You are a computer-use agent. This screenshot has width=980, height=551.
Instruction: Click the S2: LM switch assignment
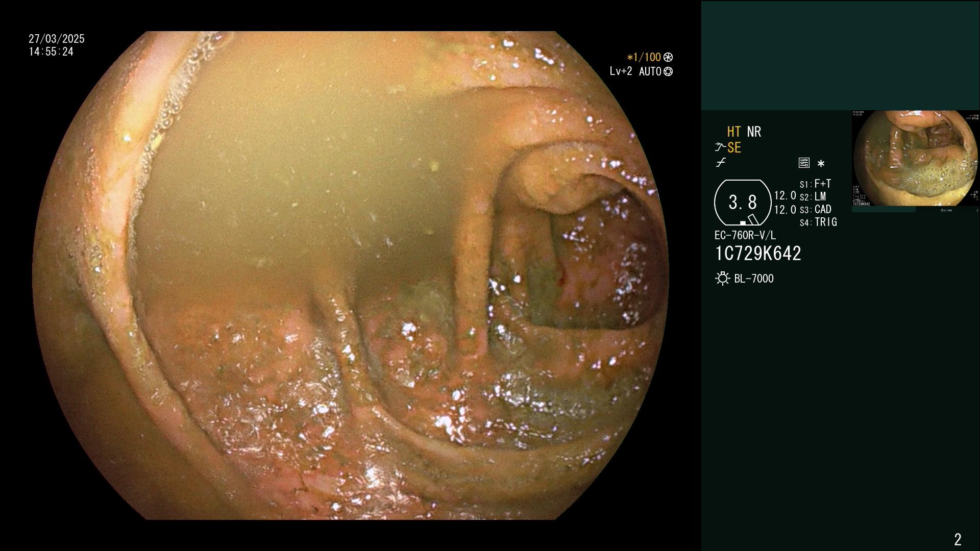pyautogui.click(x=813, y=196)
